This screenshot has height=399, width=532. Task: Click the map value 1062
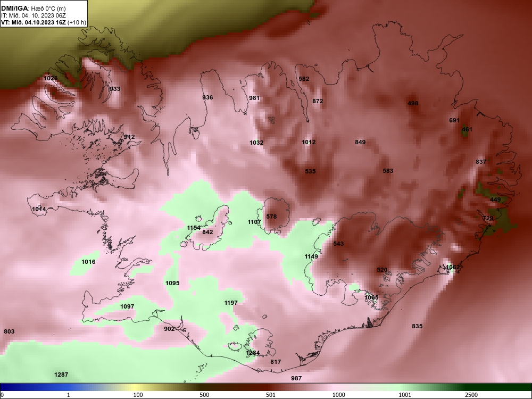tap(453, 268)
